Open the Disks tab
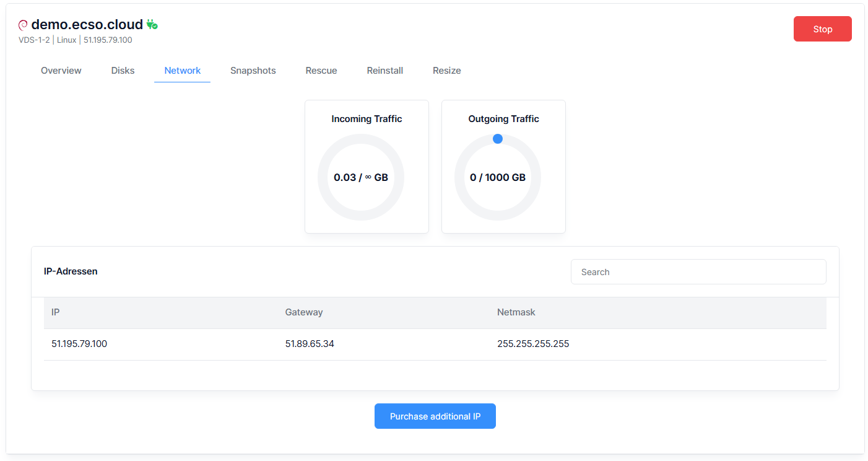The width and height of the screenshot is (868, 461). (123, 71)
